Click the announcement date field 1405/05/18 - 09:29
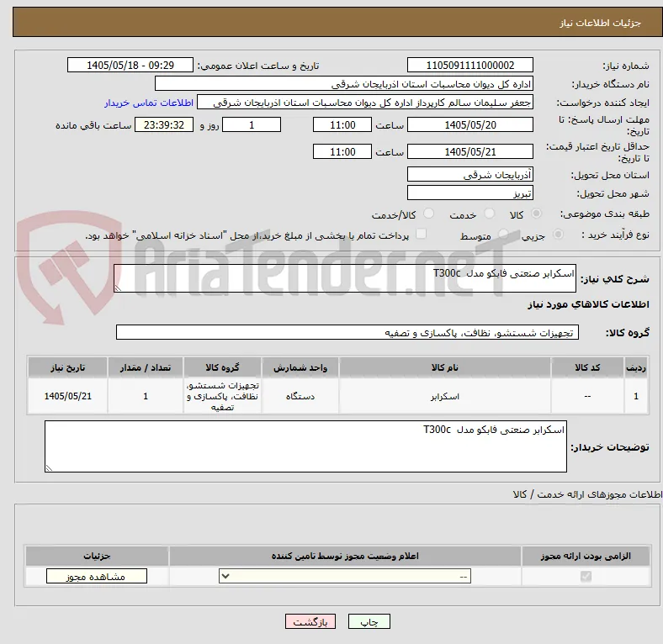Image resolution: width=663 pixels, height=644 pixels. (130, 65)
